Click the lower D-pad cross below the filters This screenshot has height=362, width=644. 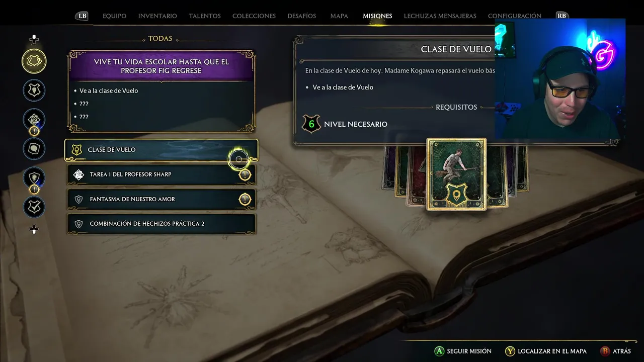[x=34, y=230]
